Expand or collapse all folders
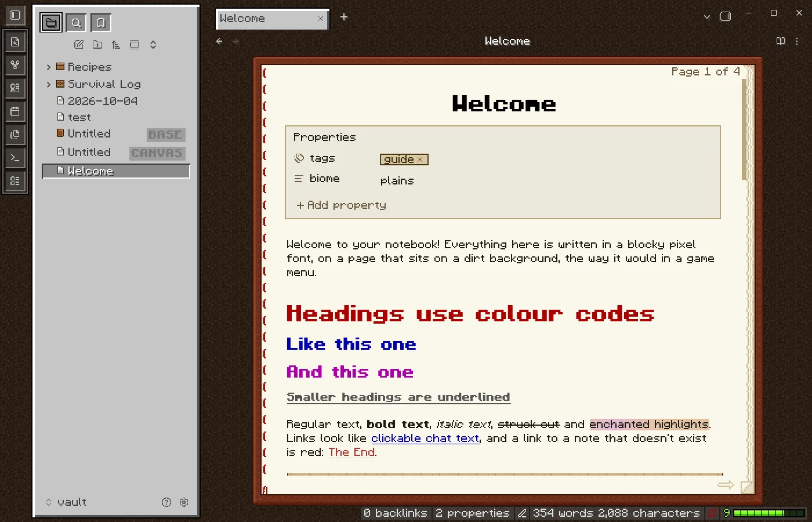This screenshot has height=522, width=812. point(153,45)
